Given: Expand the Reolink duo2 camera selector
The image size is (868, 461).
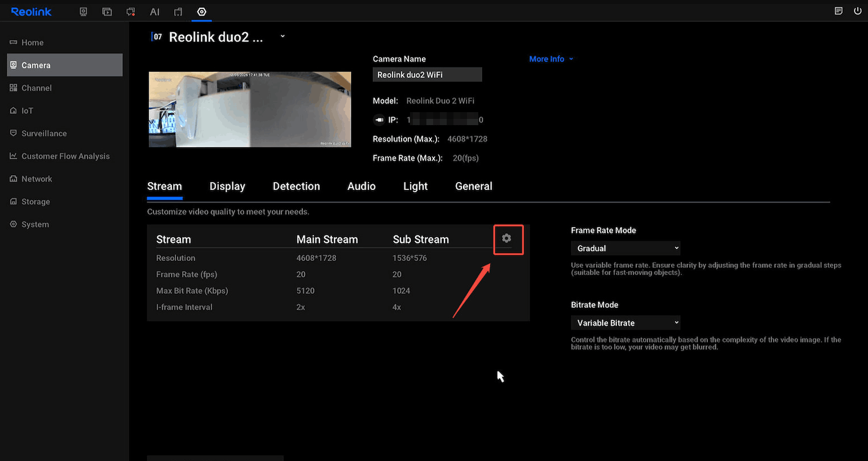Looking at the screenshot, I should click(x=283, y=37).
